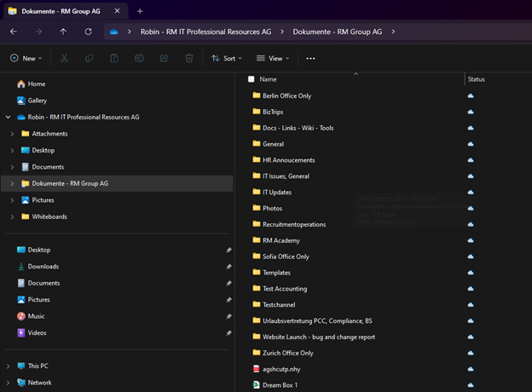532x392 pixels.
Task: Click the Paste clipboard icon
Action: [113, 59]
